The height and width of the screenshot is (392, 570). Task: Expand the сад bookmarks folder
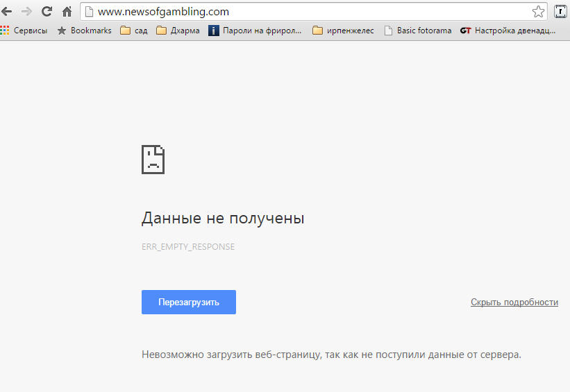133,31
